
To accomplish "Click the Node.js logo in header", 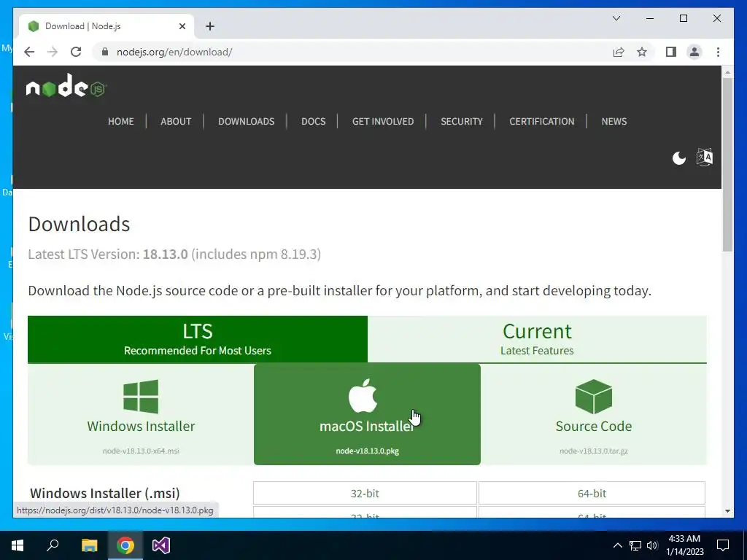I will point(66,86).
